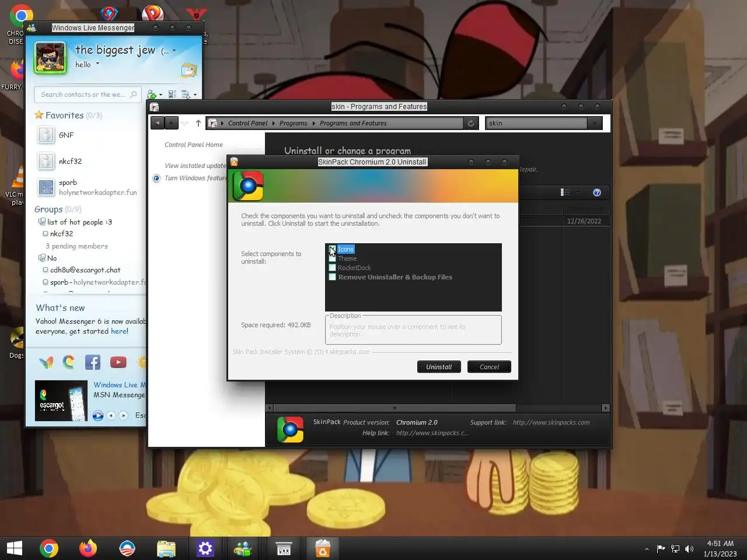Click '3 pending members' text
Screen dimensions: 747x560
pyautogui.click(x=76, y=246)
